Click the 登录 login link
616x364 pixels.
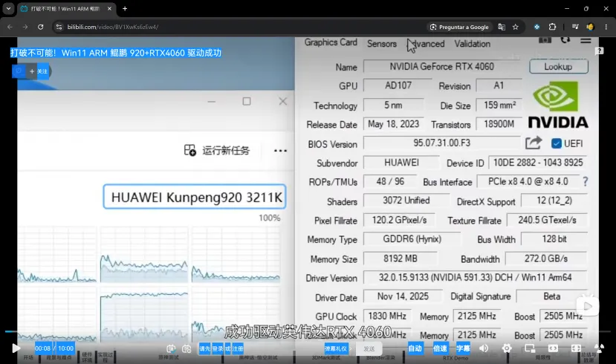(x=217, y=348)
